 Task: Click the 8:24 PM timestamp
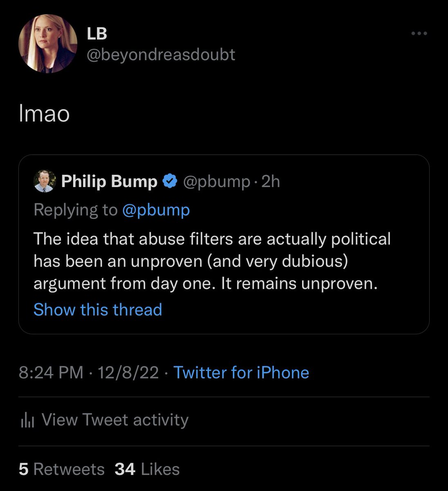coord(51,372)
